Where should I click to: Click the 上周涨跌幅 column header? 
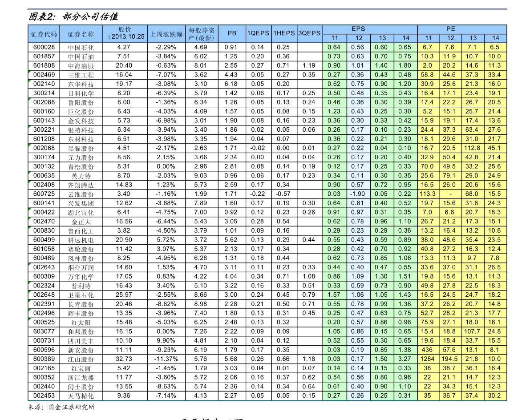(x=166, y=34)
